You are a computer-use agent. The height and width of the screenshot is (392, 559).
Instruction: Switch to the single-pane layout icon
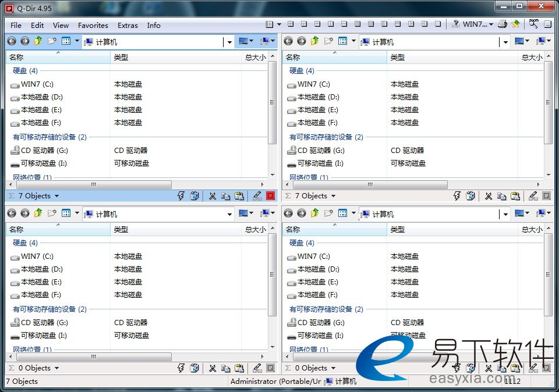(438, 24)
